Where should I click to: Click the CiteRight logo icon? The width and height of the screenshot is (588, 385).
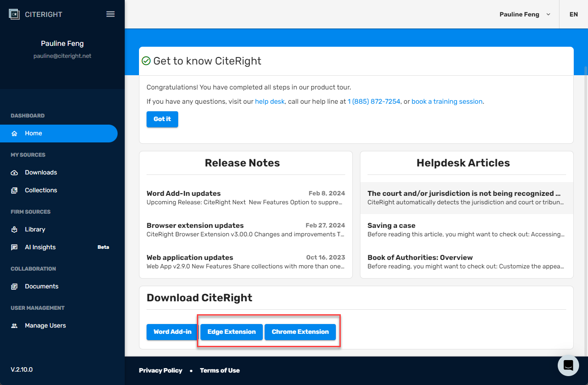pos(14,14)
